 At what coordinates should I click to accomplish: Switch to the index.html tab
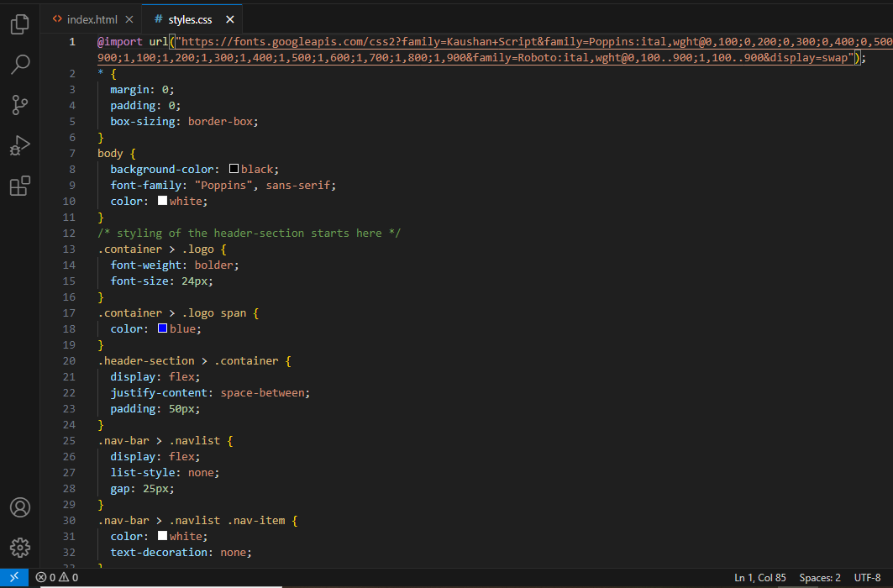point(92,19)
